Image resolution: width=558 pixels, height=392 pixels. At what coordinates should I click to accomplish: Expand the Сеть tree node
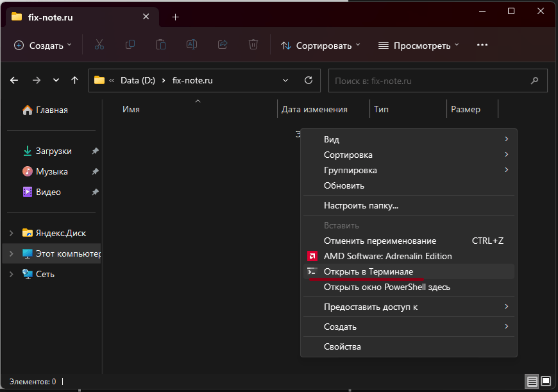(x=12, y=274)
